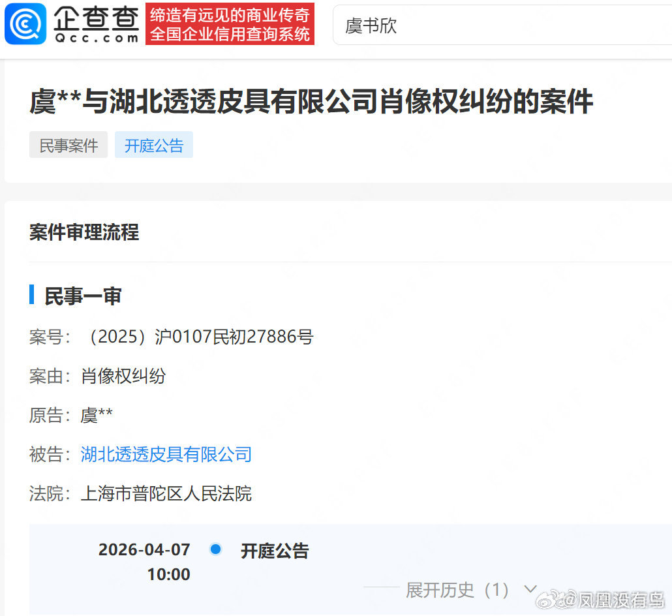Click the blue timeline dot next to 开庭公告
The width and height of the screenshot is (672, 616).
coord(215,550)
